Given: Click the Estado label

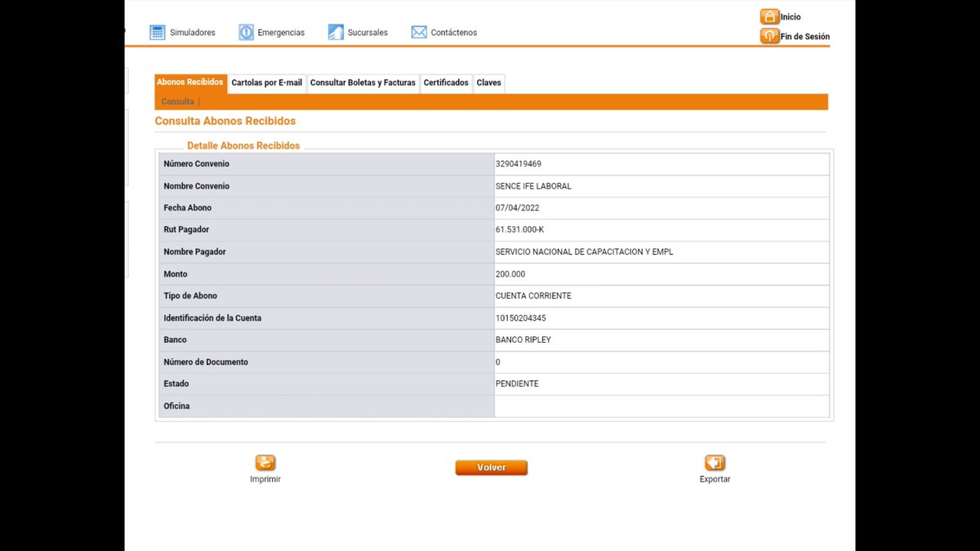Looking at the screenshot, I should pyautogui.click(x=176, y=384).
